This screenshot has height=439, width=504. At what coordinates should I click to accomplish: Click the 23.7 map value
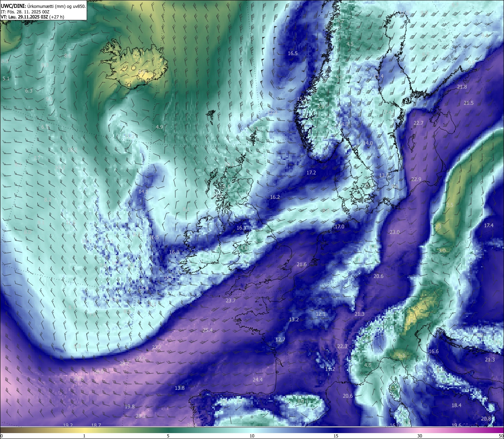(231, 300)
